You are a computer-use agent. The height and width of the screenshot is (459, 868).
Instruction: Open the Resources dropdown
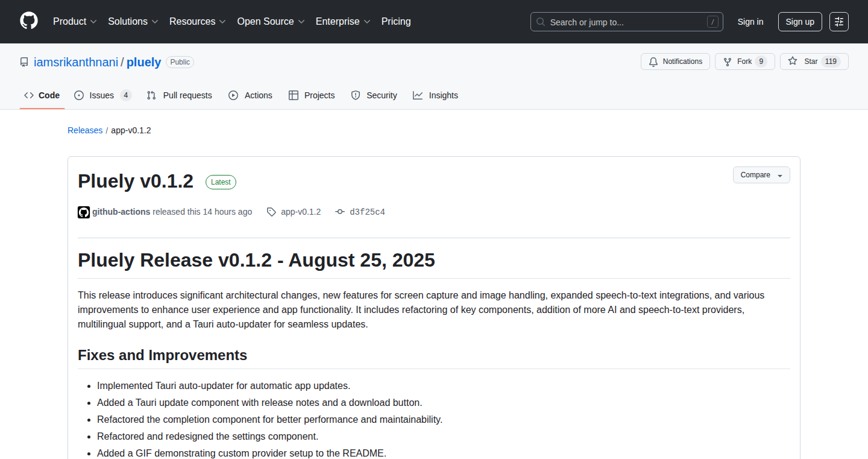(198, 21)
